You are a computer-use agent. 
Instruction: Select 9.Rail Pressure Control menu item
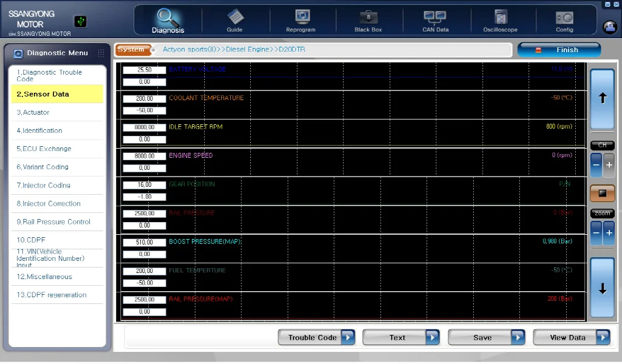pyautogui.click(x=57, y=221)
